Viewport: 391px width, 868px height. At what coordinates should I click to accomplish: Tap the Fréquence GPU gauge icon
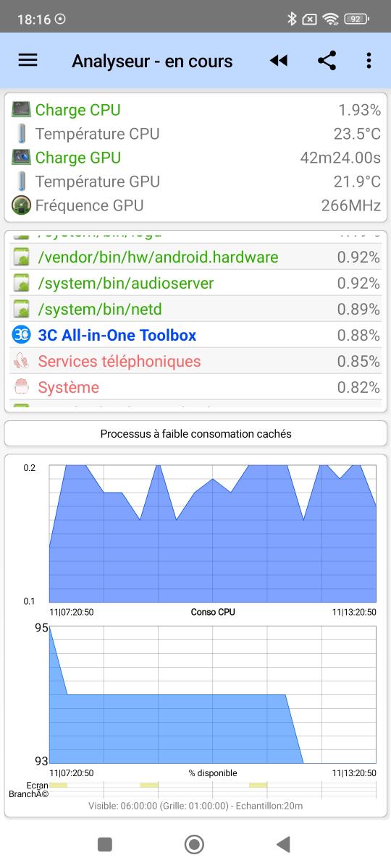coord(22,205)
